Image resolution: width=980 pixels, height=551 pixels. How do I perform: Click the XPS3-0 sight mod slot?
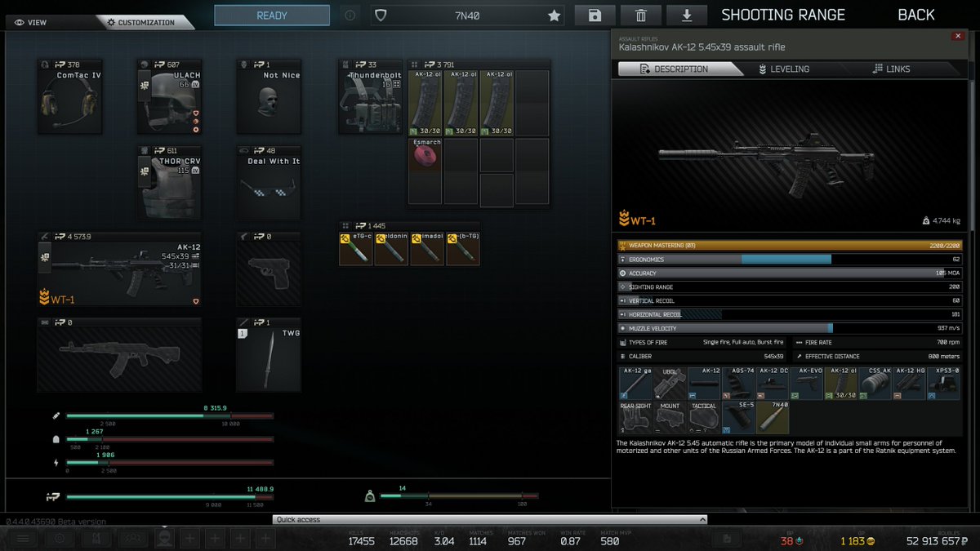[x=944, y=384]
